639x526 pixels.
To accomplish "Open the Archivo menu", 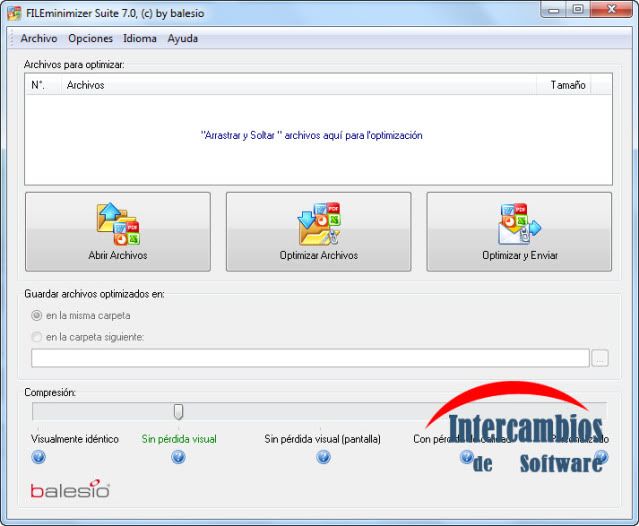I will pos(39,38).
